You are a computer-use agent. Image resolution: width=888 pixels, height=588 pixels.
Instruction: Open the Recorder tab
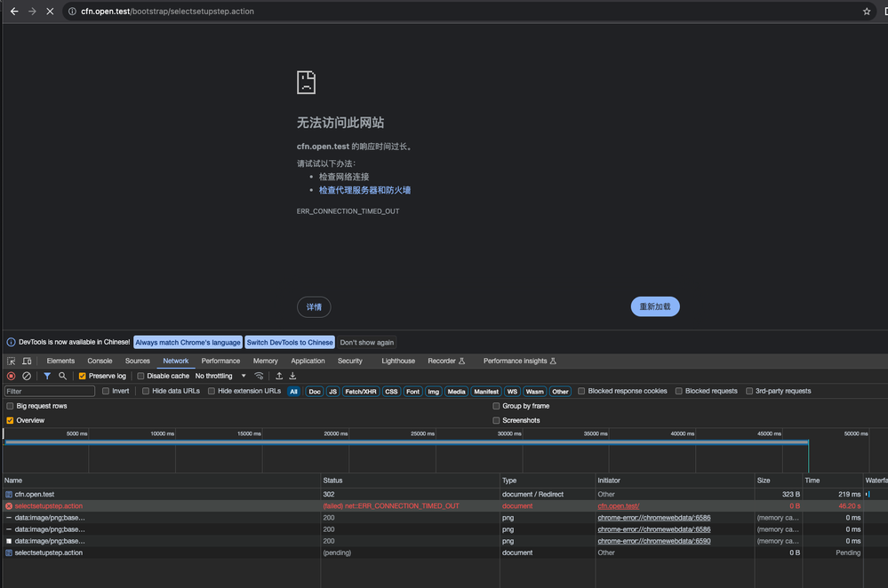[446, 362]
